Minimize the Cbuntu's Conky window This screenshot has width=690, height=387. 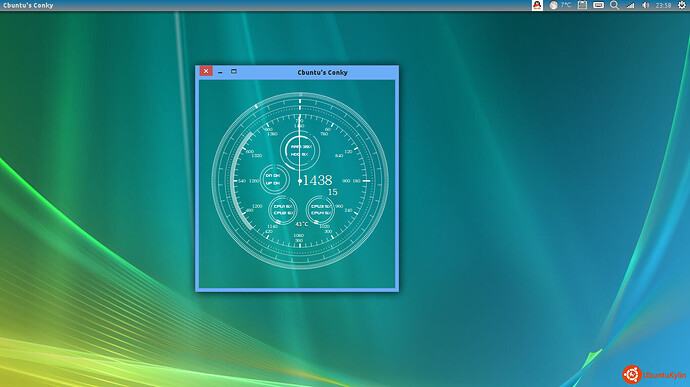pyautogui.click(x=220, y=71)
